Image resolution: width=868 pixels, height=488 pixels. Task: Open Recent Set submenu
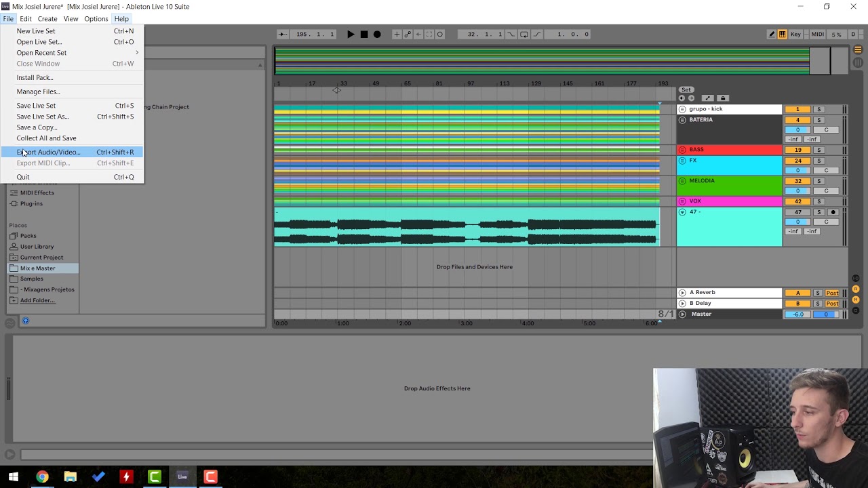click(x=72, y=53)
